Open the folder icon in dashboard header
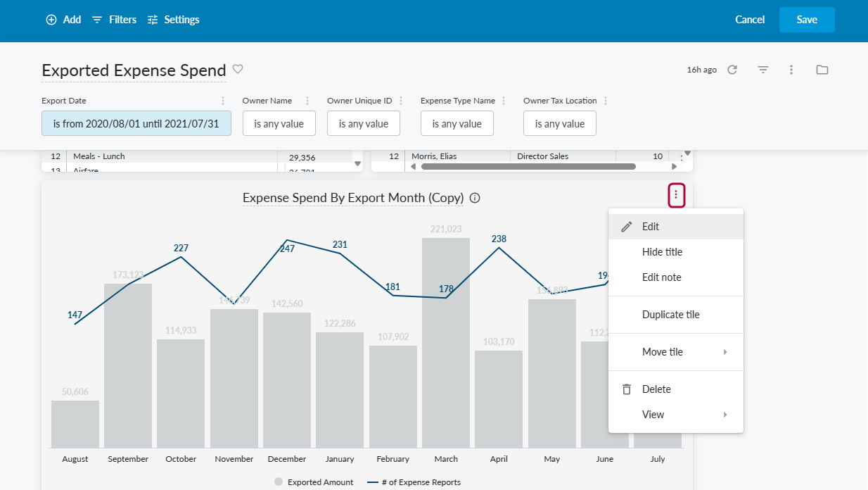Image resolution: width=868 pixels, height=490 pixels. click(x=822, y=70)
